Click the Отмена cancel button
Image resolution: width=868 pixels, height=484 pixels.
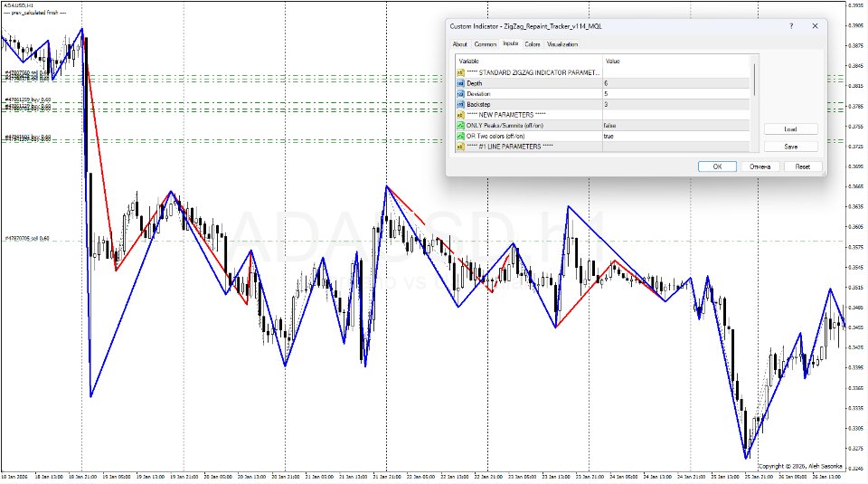(x=759, y=166)
